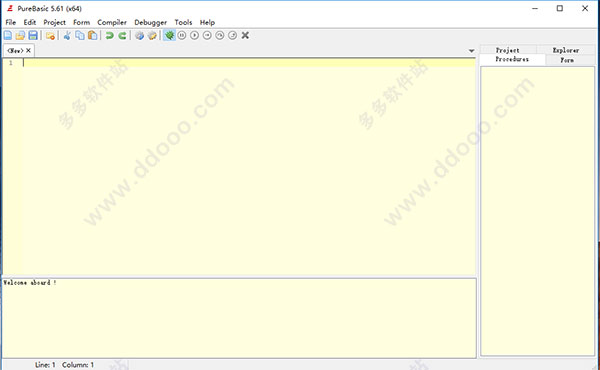Viewport: 600px width, 370px height.
Task: Click the debugger Continue (play) button
Action: (x=194, y=36)
